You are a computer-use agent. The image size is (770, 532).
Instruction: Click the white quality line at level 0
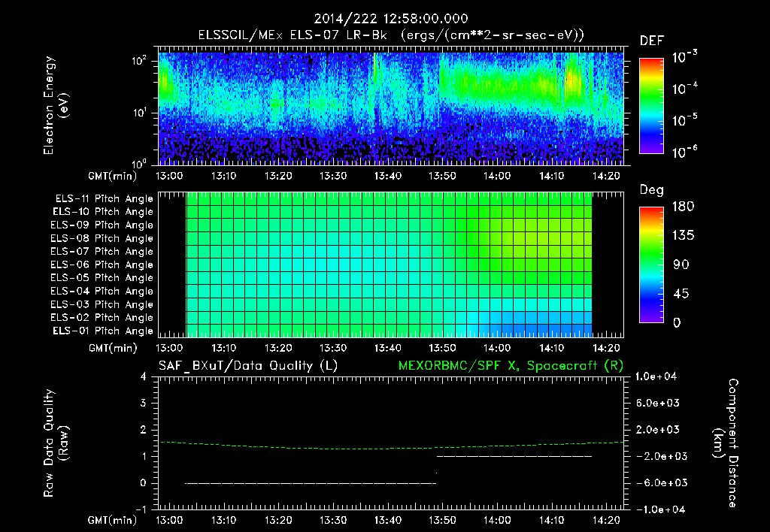tap(311, 483)
